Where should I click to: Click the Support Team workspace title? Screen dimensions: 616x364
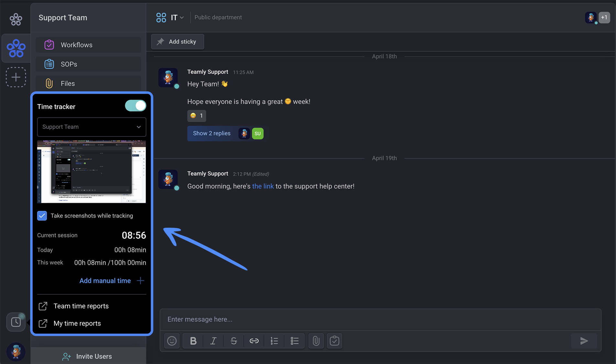point(63,18)
